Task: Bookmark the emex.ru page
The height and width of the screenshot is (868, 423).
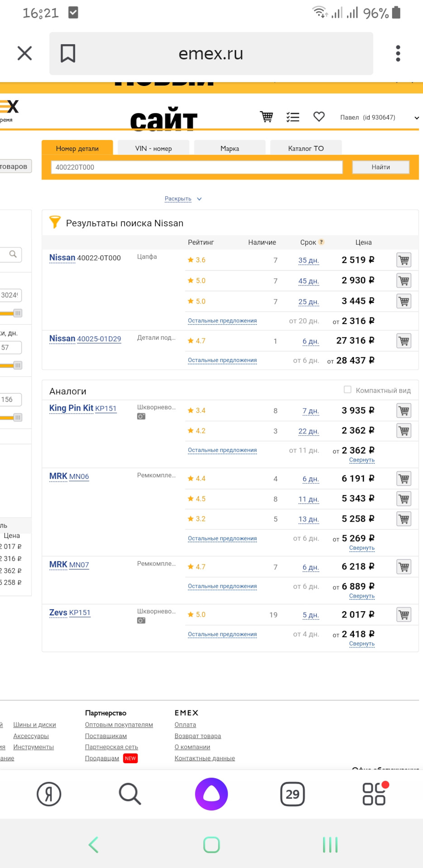Action: pos(68,53)
